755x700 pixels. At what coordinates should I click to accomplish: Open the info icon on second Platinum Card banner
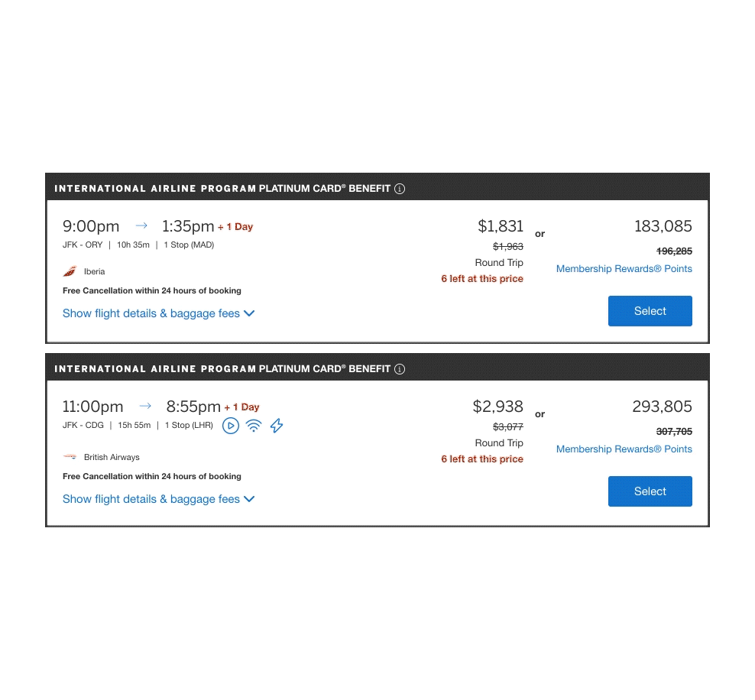pyautogui.click(x=400, y=368)
